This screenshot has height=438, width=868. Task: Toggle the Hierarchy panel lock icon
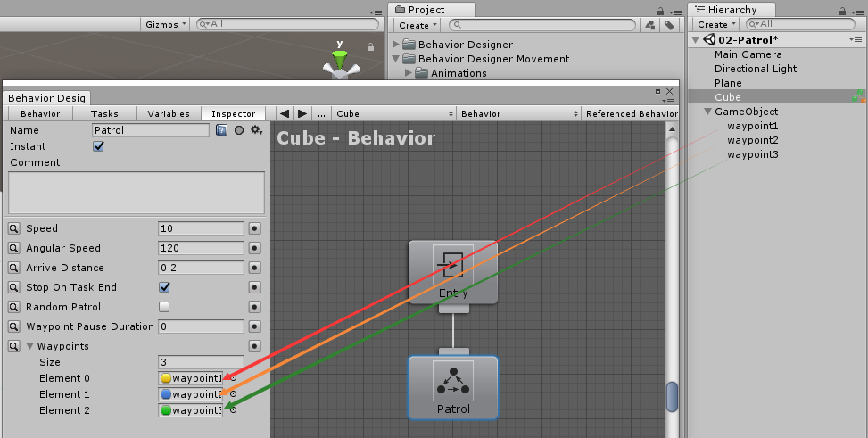(842, 11)
